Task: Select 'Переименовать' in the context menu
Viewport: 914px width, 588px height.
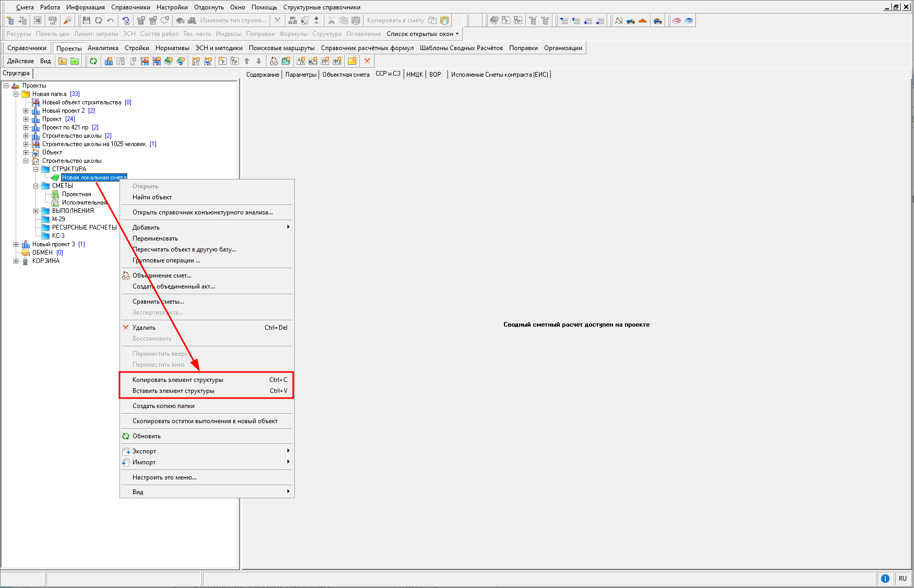Action: tap(155, 238)
